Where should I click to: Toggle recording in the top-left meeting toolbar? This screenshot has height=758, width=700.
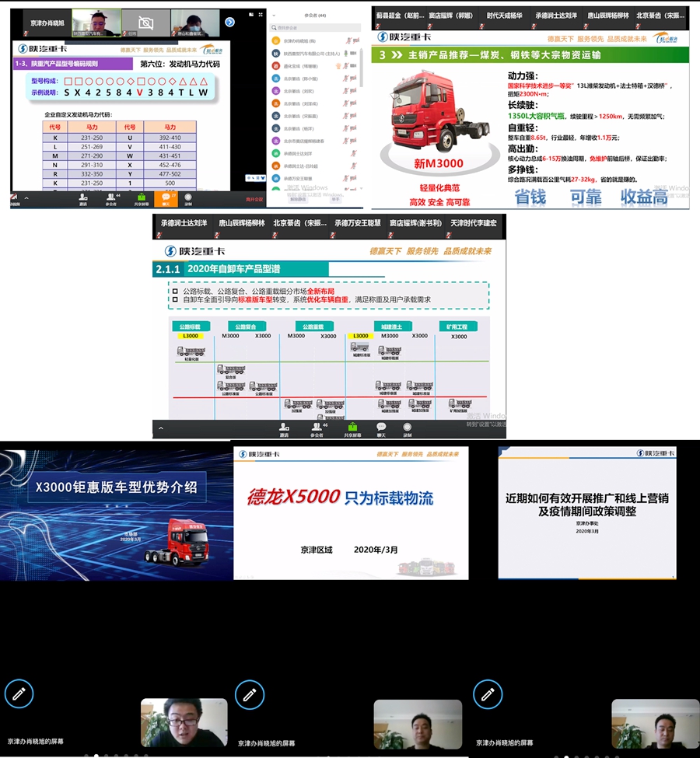(x=187, y=198)
